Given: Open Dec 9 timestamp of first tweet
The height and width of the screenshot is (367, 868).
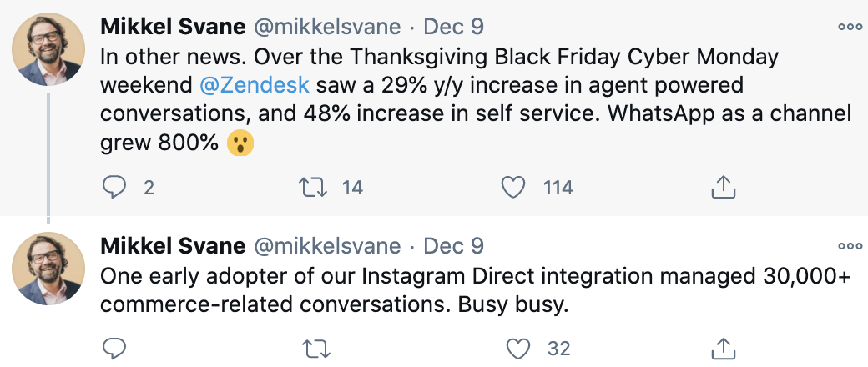Looking at the screenshot, I should click(453, 27).
